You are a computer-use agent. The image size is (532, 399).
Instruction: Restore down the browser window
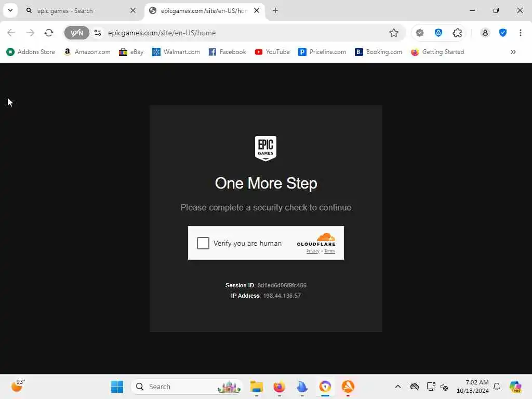496,10
